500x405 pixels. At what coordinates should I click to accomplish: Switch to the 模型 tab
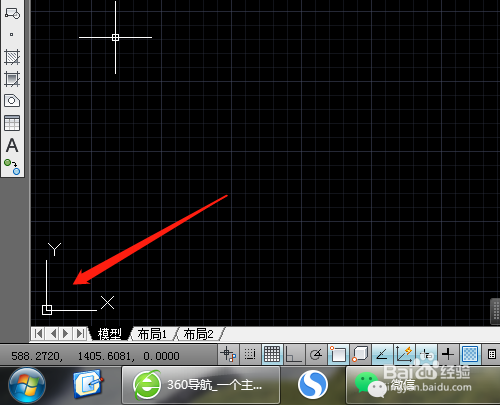pos(109,334)
